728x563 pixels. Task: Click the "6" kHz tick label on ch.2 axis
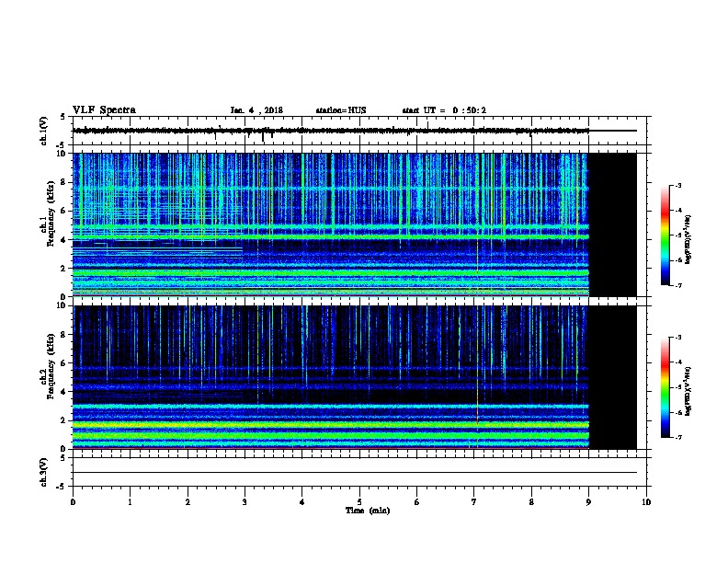tap(64, 362)
